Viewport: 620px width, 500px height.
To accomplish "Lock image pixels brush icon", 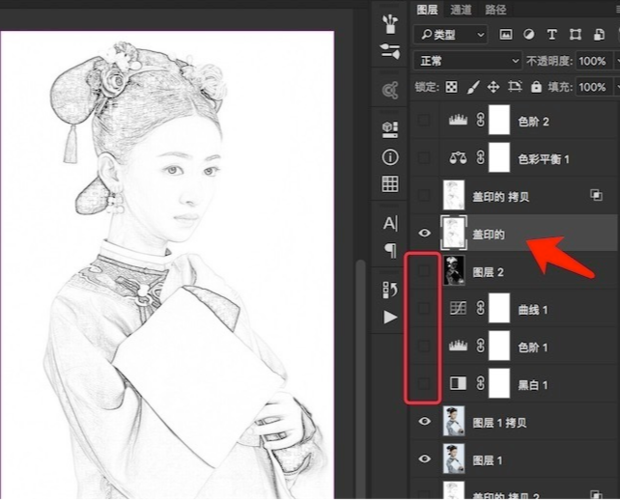I will 473,87.
